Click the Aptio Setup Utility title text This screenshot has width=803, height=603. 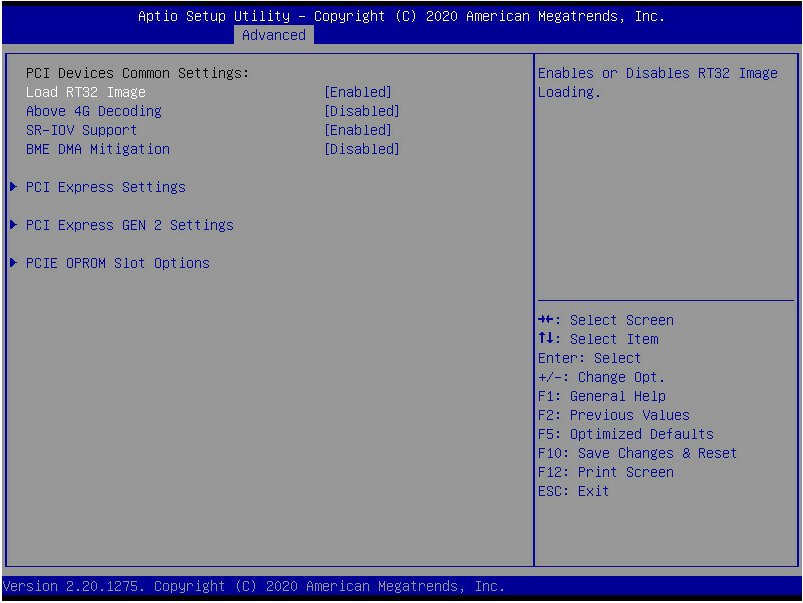pyautogui.click(x=402, y=16)
